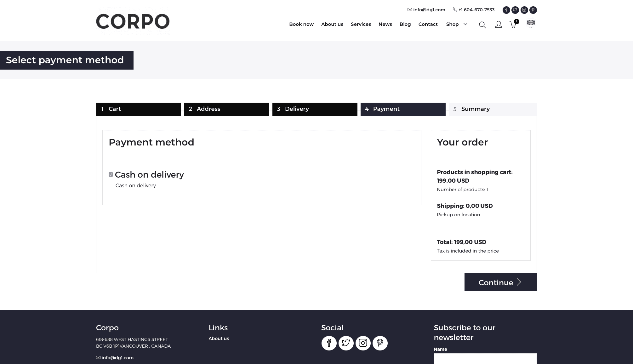Open footer Pinterest social icon
This screenshot has width=633, height=364.
380,343
